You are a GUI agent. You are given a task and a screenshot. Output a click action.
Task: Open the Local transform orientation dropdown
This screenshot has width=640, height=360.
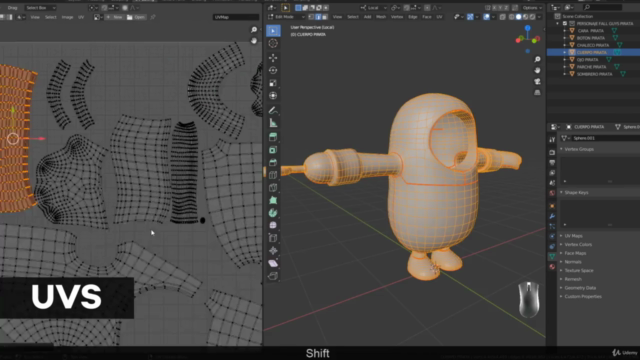[373, 7]
